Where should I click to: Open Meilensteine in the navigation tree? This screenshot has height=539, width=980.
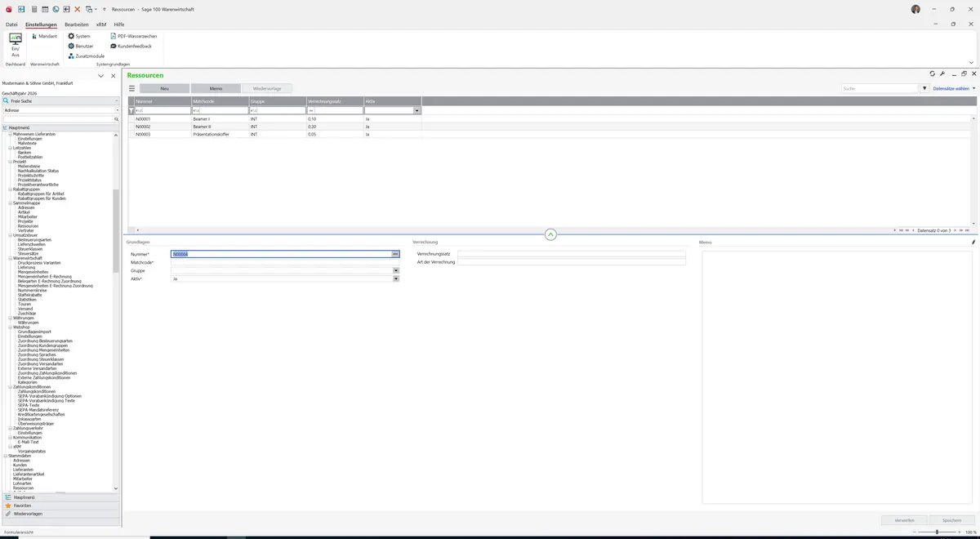click(29, 166)
